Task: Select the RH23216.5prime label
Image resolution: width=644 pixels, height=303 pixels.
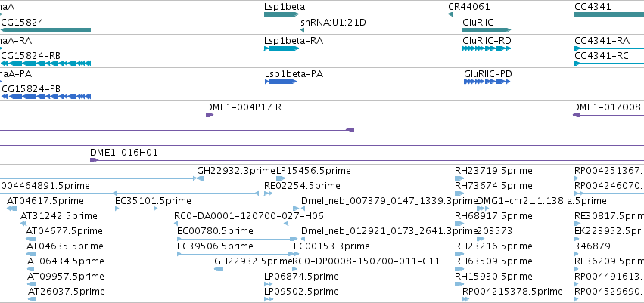Action: tap(493, 246)
